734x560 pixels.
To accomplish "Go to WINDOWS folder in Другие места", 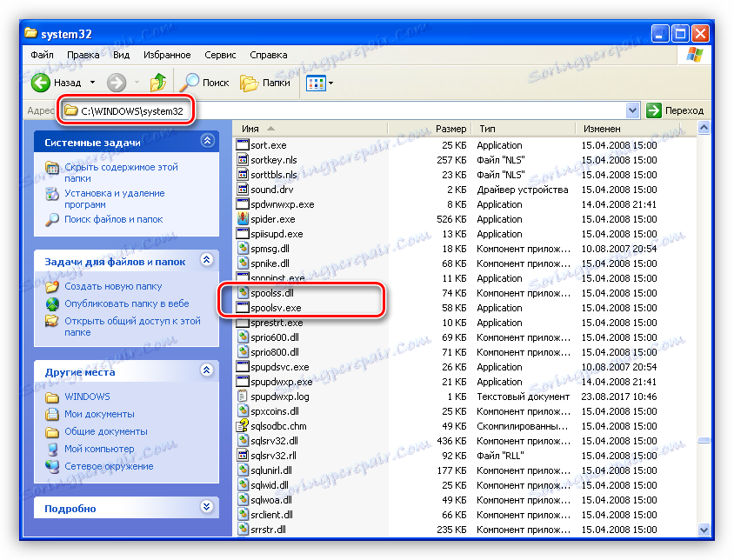I will pos(88,397).
